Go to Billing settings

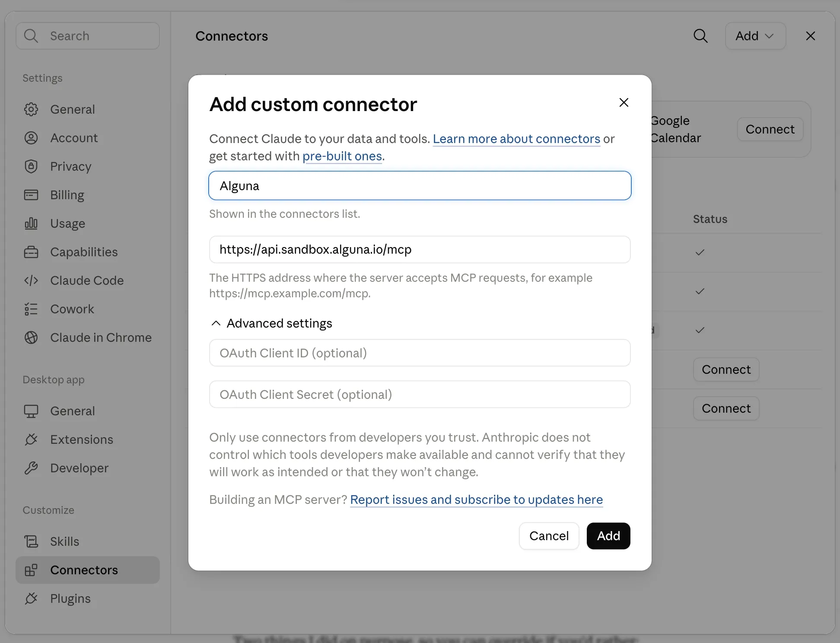[x=88, y=195]
